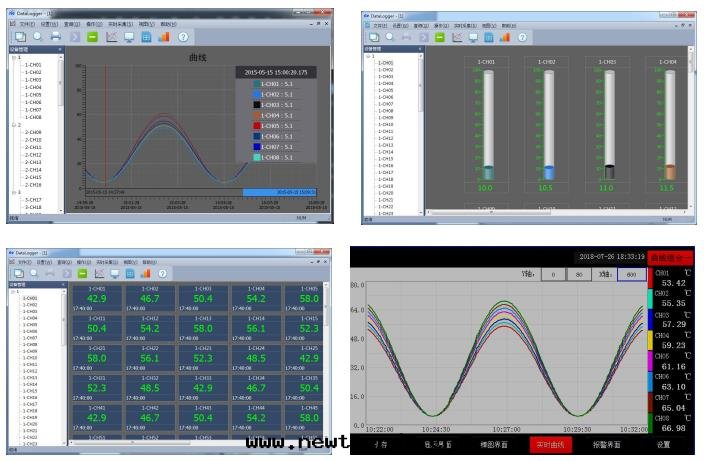
Task: Open 设置 at the recorder screen's bottom right
Action: (663, 444)
